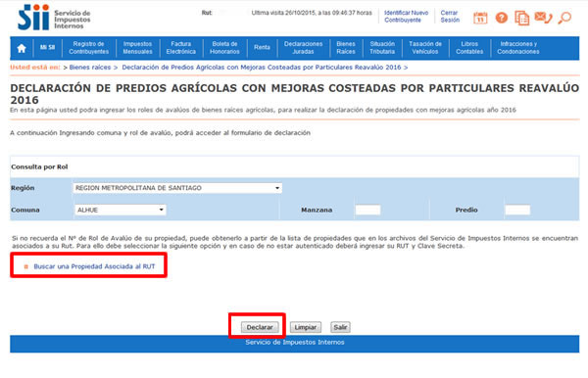Screen dimensions: 588x378
Task: Go to home via house icon
Action: (22, 48)
